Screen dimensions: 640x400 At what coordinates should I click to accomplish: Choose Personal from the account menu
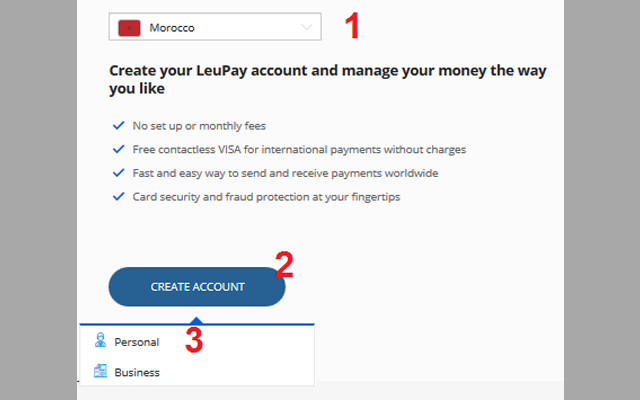click(137, 342)
